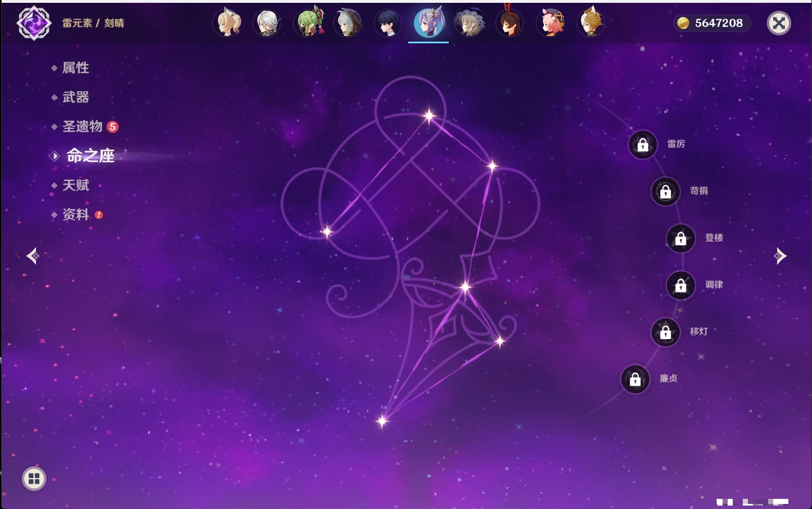This screenshot has width=812, height=509.
Task: Select the green-haired masked character portrait
Action: pos(309,23)
